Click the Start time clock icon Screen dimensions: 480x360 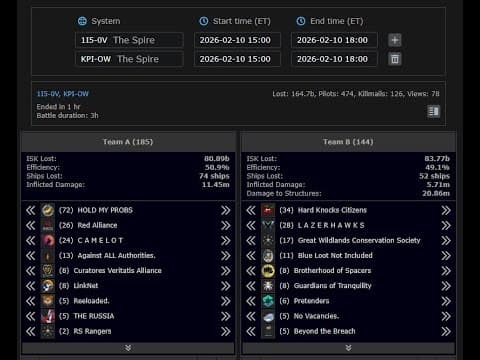[x=204, y=21]
